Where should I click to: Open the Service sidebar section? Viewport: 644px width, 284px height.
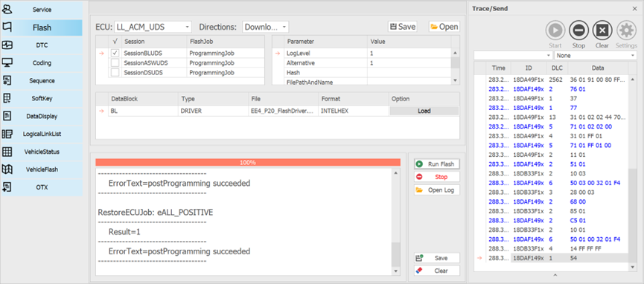pyautogui.click(x=42, y=10)
